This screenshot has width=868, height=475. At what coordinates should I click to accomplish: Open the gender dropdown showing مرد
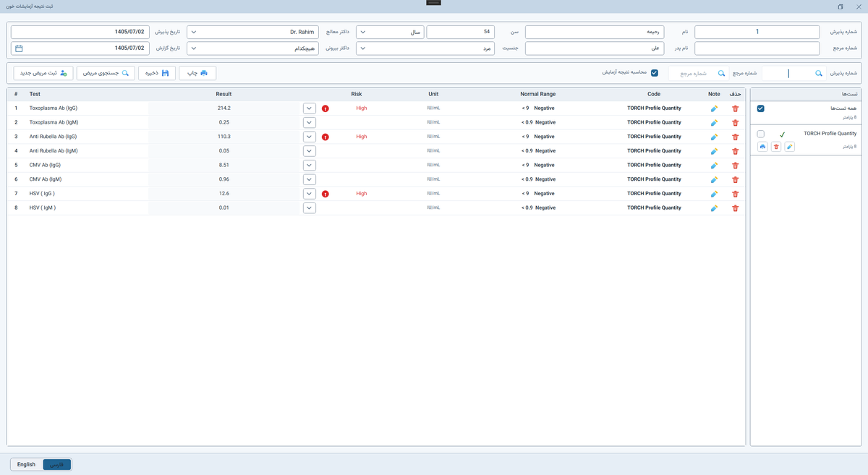[425, 48]
